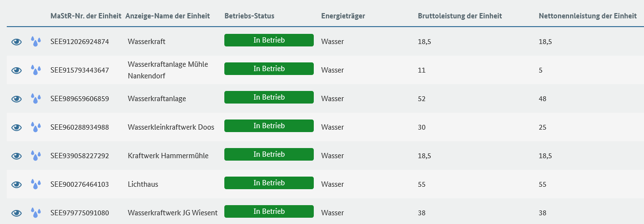
Task: Select MaStR number SEE939058227292
Action: tap(80, 156)
